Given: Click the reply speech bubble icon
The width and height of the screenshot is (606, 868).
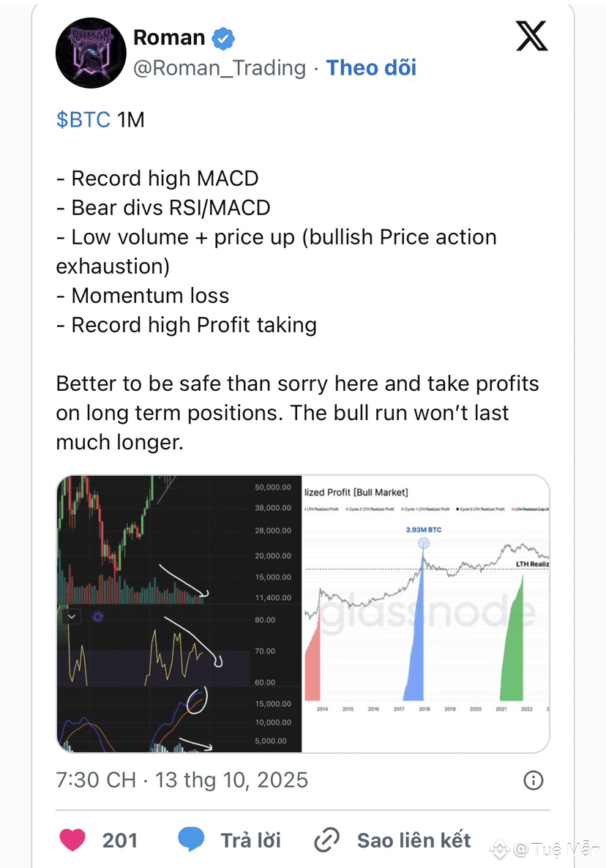Looking at the screenshot, I should [192, 839].
